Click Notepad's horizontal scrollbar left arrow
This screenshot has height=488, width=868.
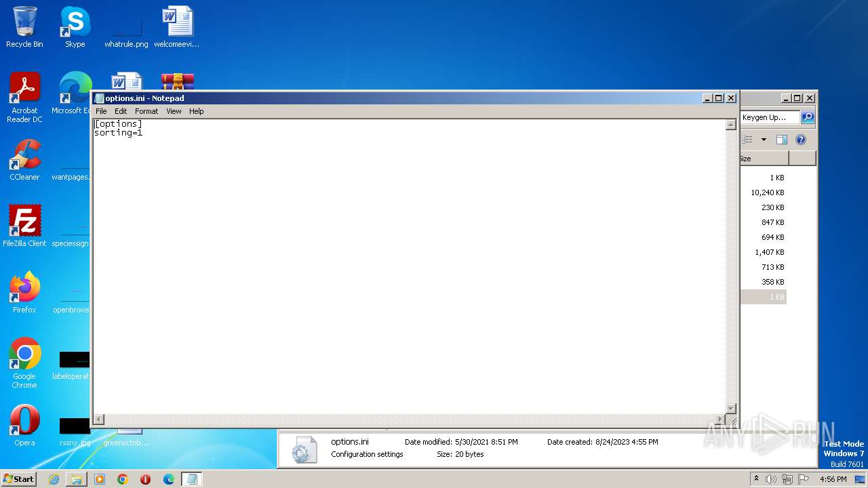pyautogui.click(x=98, y=420)
